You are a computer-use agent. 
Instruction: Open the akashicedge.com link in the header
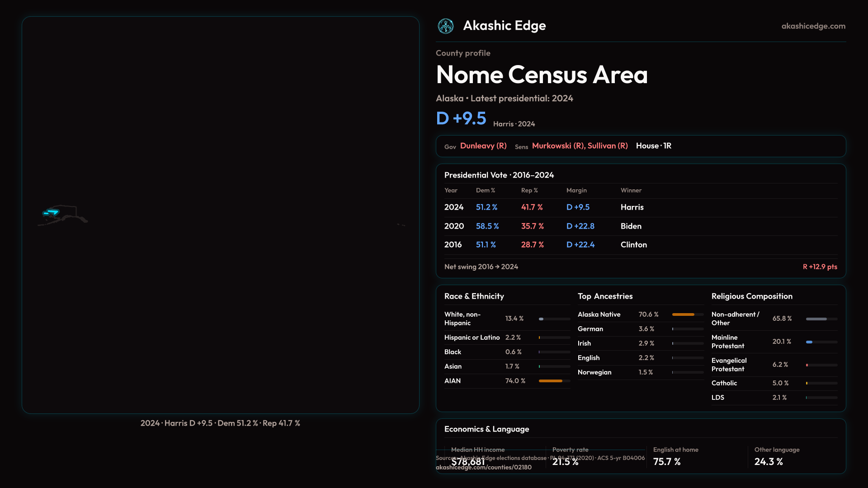click(x=813, y=26)
